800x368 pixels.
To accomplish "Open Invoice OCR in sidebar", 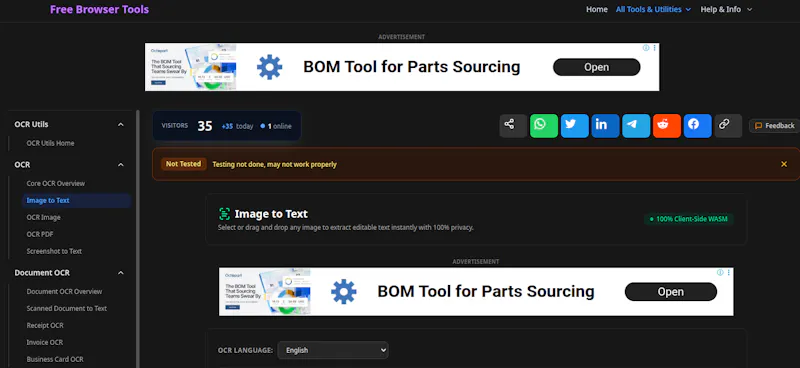I will (45, 342).
